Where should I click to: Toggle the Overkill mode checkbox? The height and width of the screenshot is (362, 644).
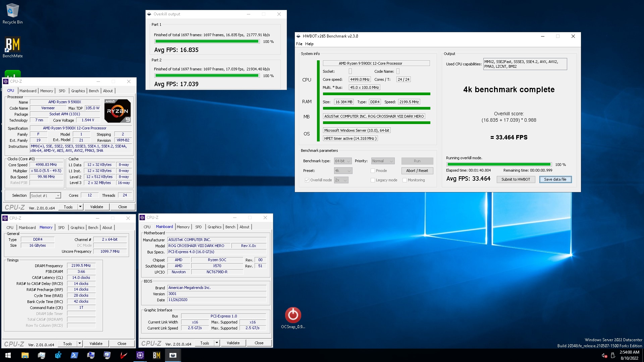pyautogui.click(x=307, y=180)
